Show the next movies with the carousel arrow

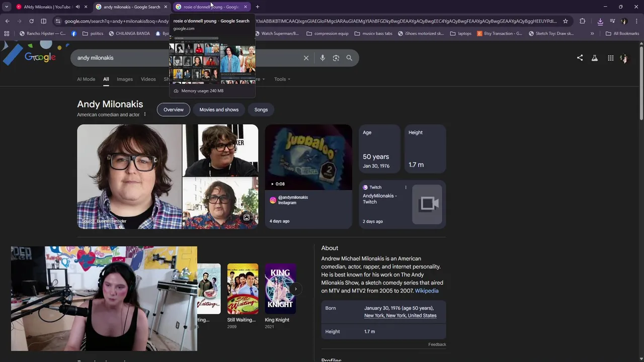pyautogui.click(x=296, y=289)
